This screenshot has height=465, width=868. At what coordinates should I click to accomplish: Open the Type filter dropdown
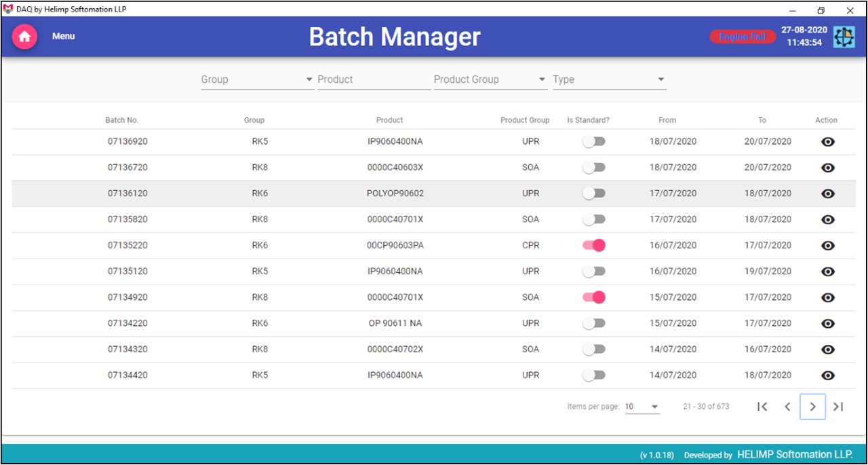tap(609, 79)
